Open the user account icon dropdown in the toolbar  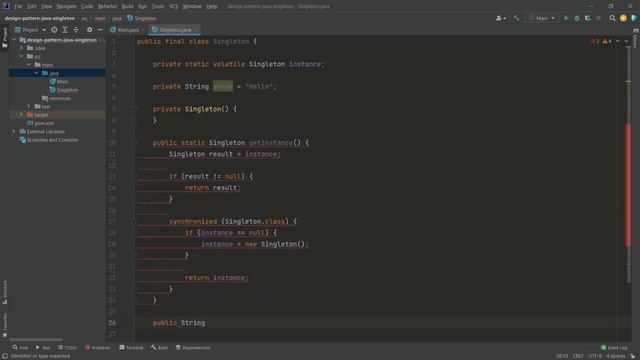coord(501,18)
